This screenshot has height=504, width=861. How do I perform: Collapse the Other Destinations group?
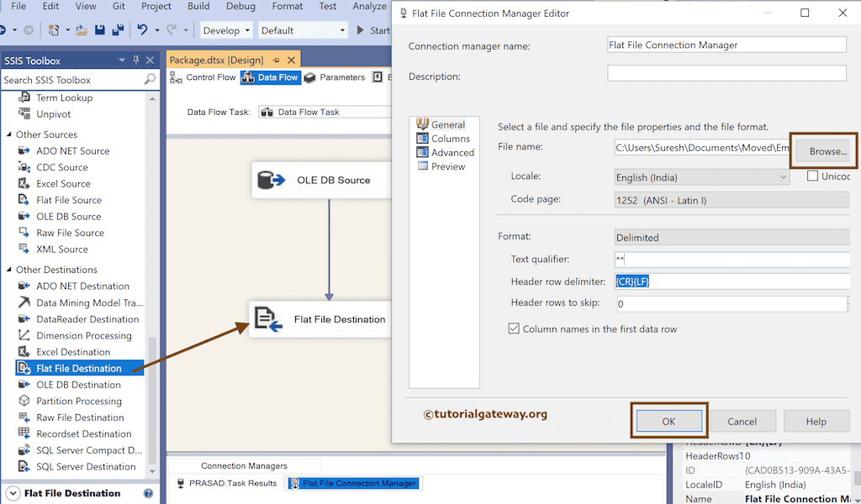(10, 269)
